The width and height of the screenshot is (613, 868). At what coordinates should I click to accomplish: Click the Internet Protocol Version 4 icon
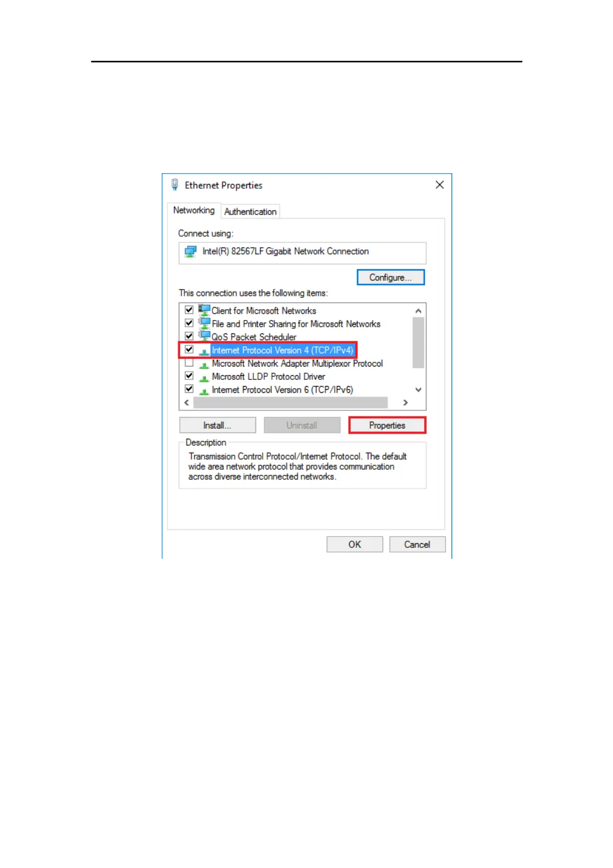(204, 351)
